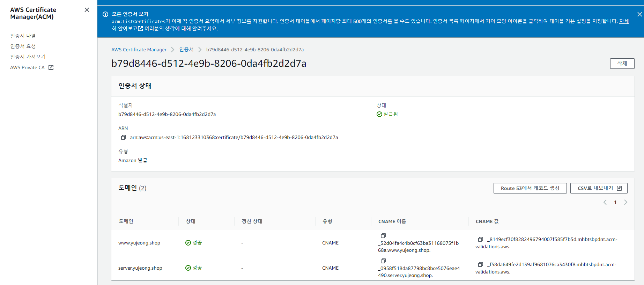The width and height of the screenshot is (644, 285).
Task: Select the server.yujeong.shop domain cell
Action: [x=140, y=268]
